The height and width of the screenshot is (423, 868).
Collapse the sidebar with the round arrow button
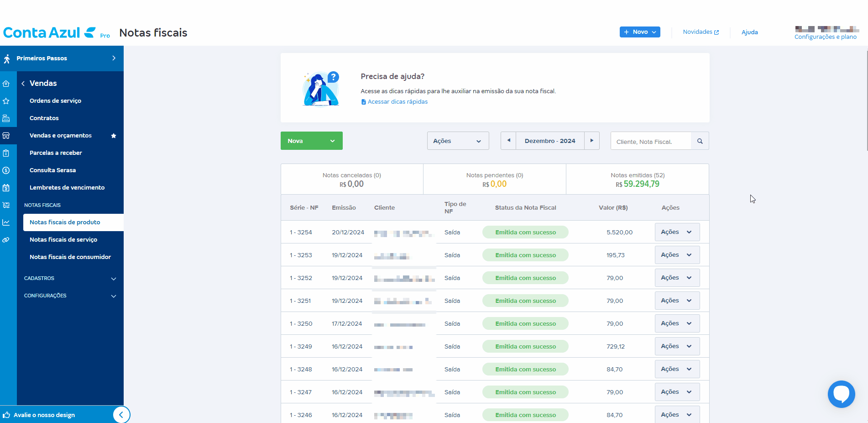[121, 415]
